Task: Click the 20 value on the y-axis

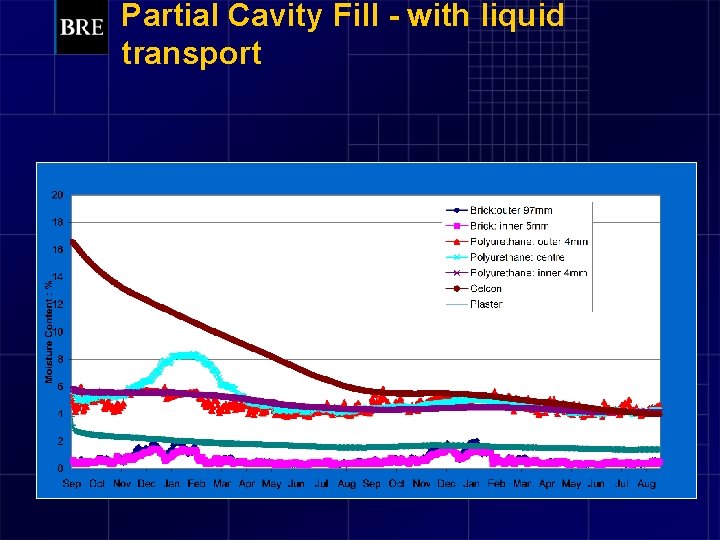Action: point(57,195)
